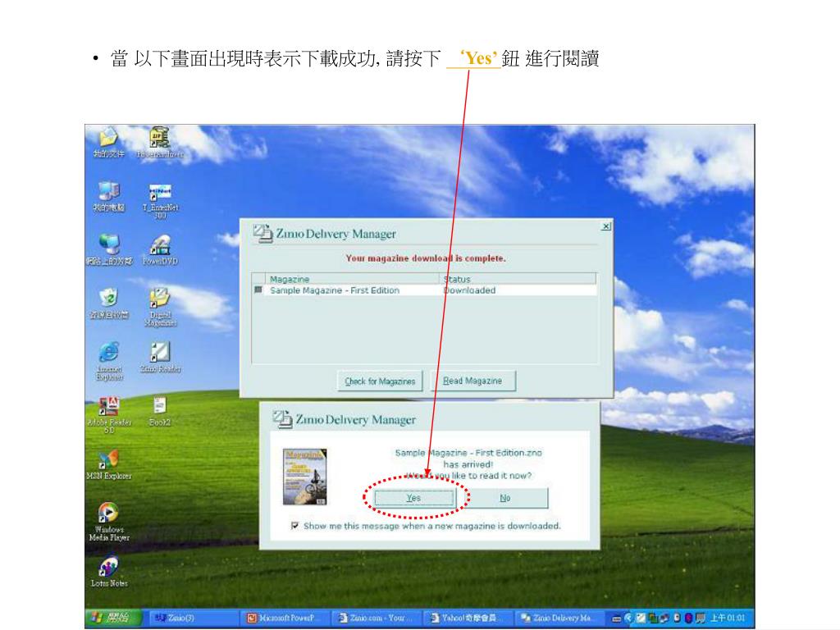The image size is (840, 630).
Task: Click the Status column header
Action: coord(518,279)
